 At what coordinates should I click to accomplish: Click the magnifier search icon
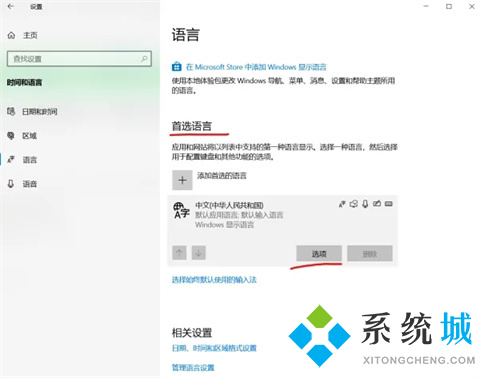144,59
